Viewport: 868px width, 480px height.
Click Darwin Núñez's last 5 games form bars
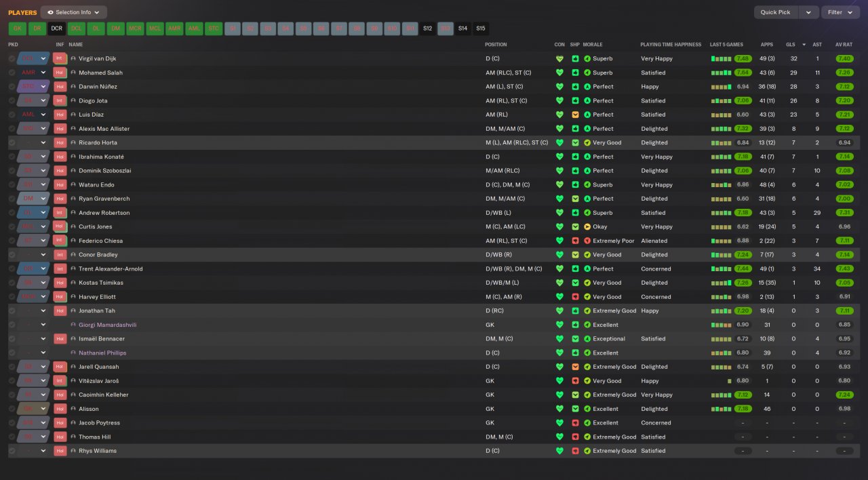click(722, 87)
